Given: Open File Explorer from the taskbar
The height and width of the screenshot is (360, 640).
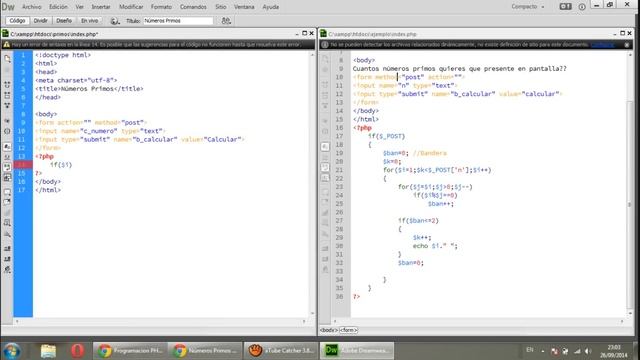Looking at the screenshot, I should pos(48,351).
